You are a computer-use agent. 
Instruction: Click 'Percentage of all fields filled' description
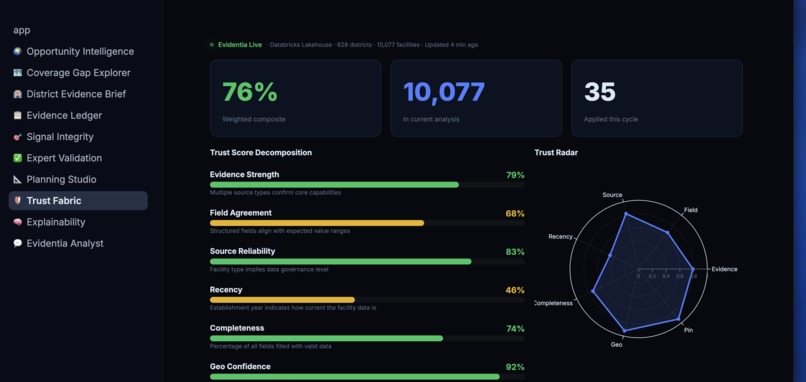(x=270, y=347)
